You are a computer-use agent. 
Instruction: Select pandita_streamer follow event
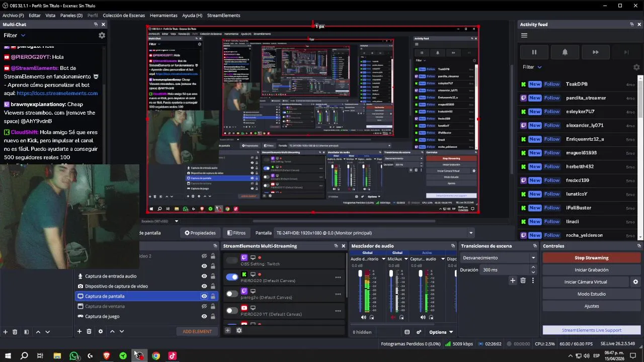coord(579,98)
